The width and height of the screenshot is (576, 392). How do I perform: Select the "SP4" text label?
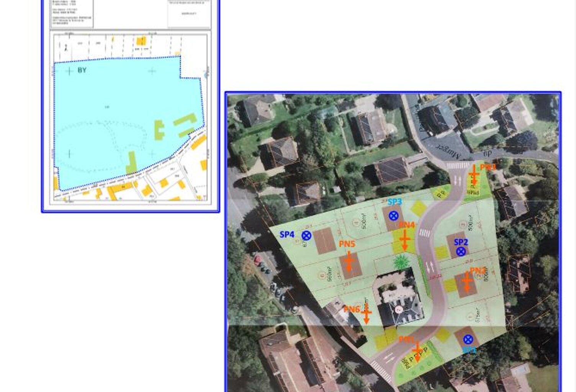click(x=287, y=234)
